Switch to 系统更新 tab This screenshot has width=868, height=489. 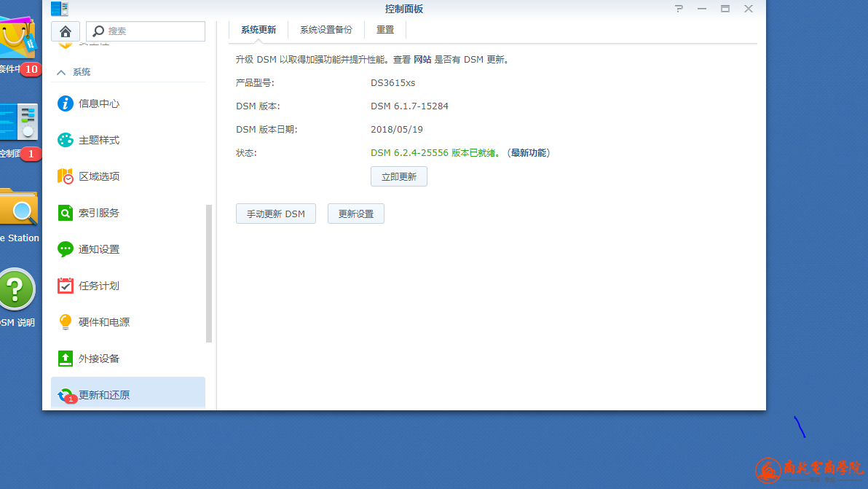(259, 30)
